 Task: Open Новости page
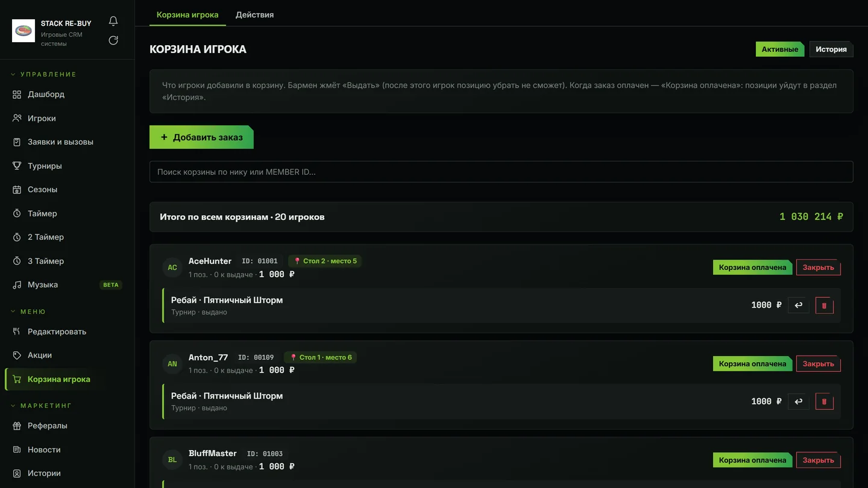pyautogui.click(x=67, y=449)
